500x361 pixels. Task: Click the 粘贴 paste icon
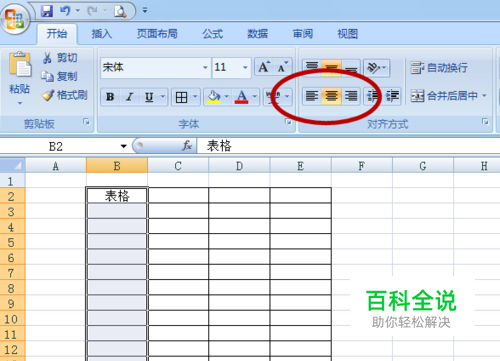(x=20, y=64)
